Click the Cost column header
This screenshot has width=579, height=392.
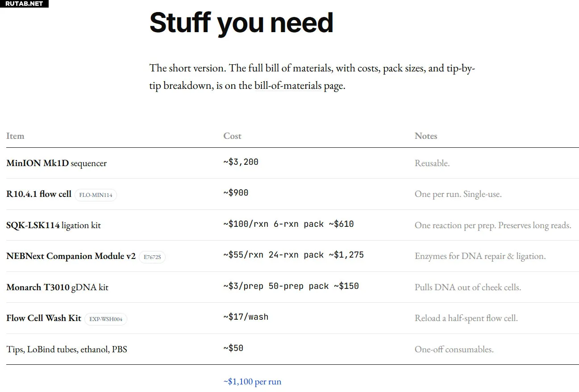[232, 136]
